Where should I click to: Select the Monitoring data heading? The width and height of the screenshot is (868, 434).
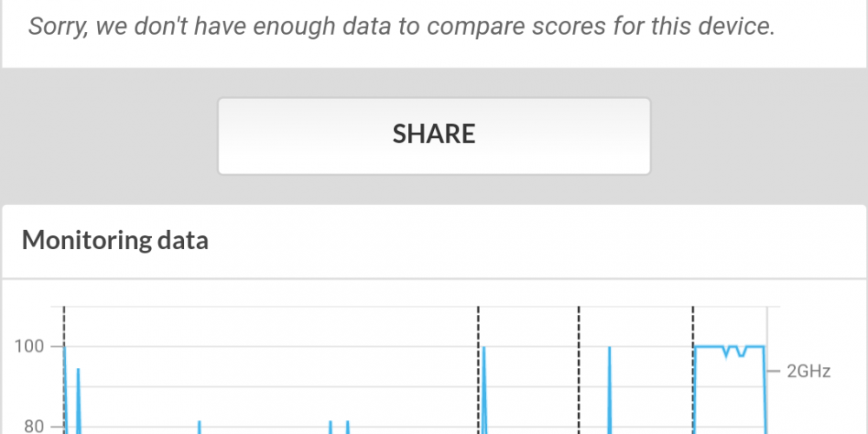(x=115, y=240)
